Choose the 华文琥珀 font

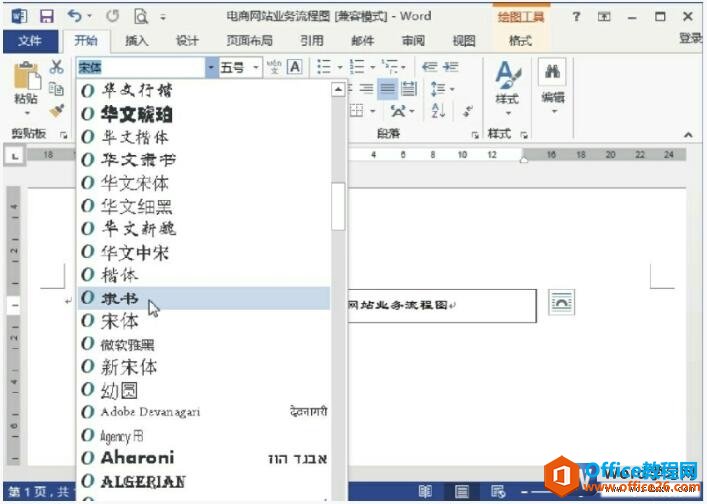(x=204, y=114)
